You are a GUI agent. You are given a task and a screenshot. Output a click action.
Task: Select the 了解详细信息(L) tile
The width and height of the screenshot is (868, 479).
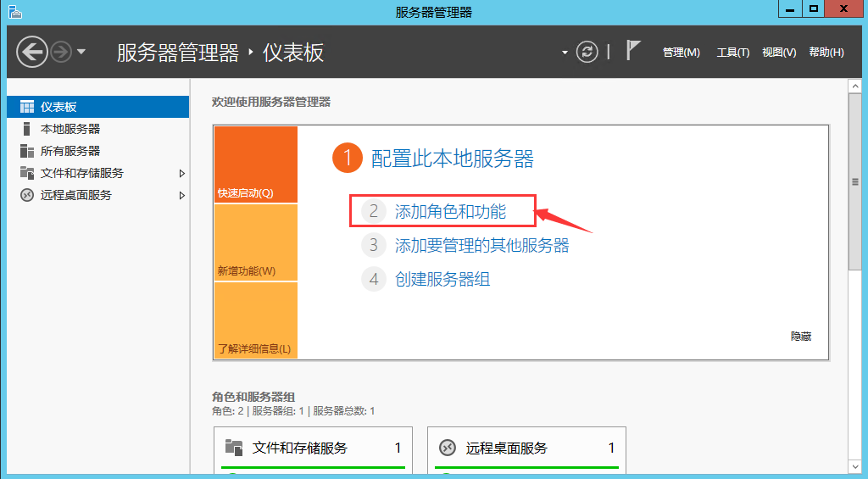(256, 320)
